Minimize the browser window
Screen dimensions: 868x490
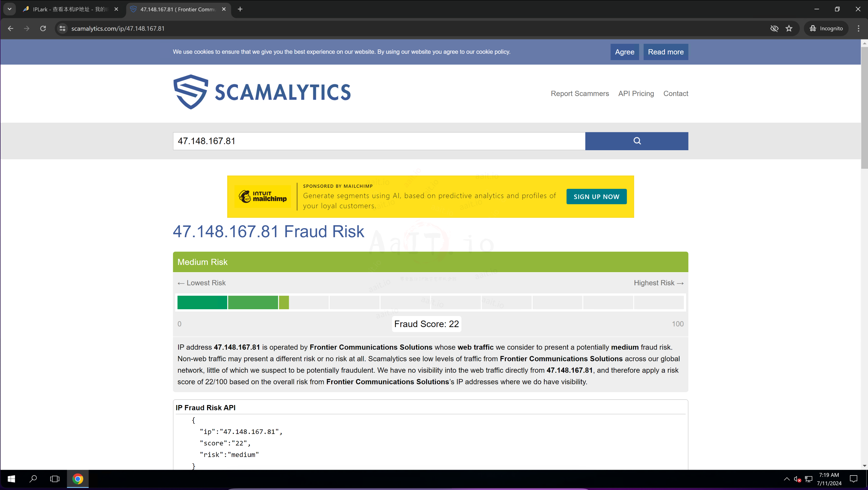tap(817, 9)
